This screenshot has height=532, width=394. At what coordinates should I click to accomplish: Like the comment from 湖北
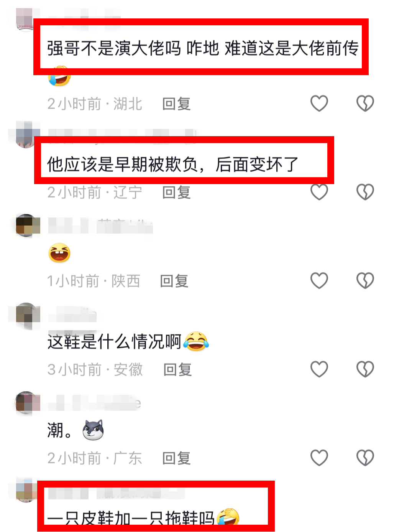(x=319, y=103)
